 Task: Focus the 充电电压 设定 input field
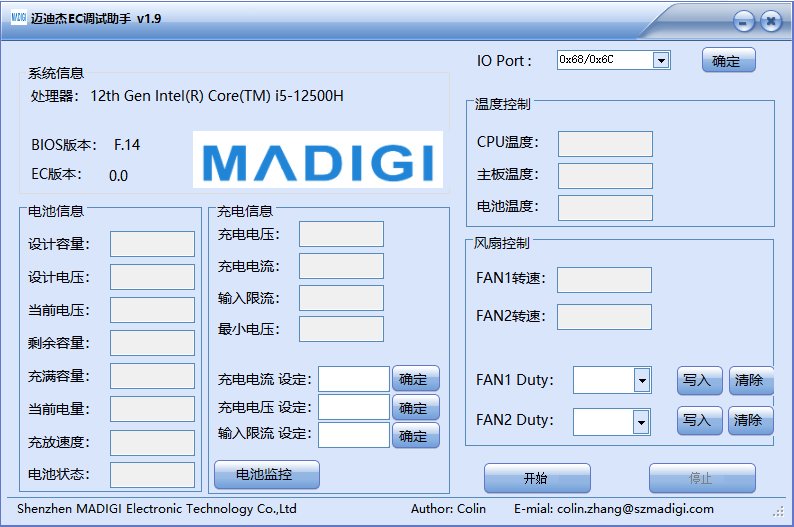353,407
